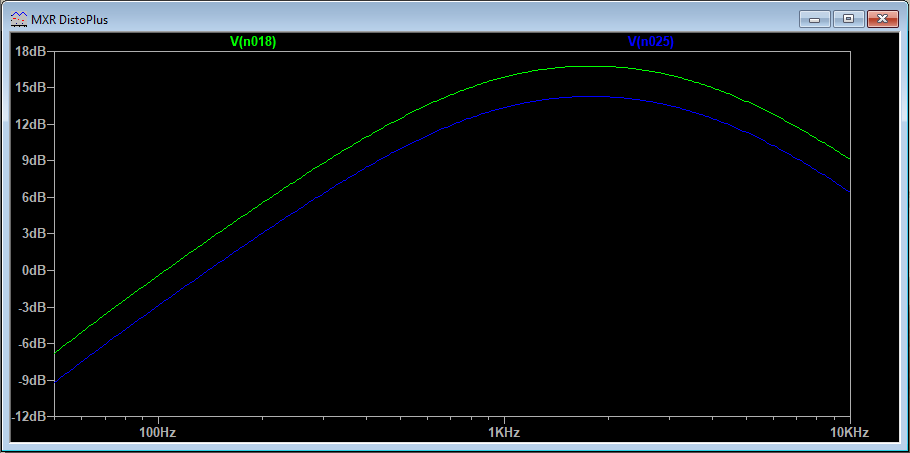Close the MXR DistoPlus plot window
Viewport: 910px width, 453px height.
pyautogui.click(x=881, y=18)
